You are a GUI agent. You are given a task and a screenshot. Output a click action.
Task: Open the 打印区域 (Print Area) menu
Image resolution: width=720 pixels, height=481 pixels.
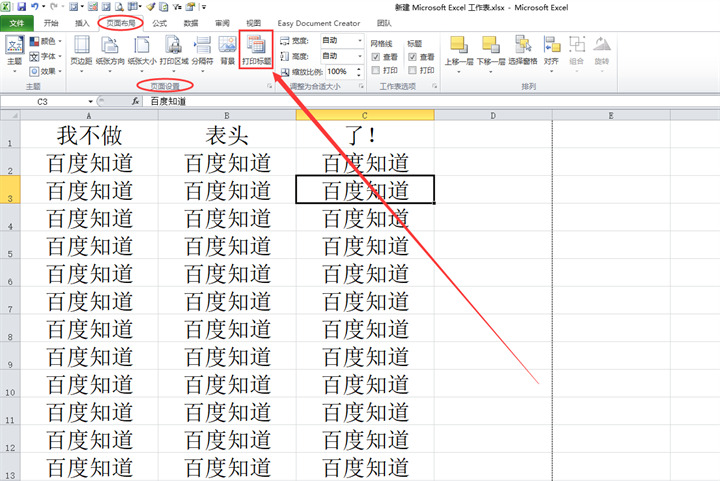(x=174, y=54)
